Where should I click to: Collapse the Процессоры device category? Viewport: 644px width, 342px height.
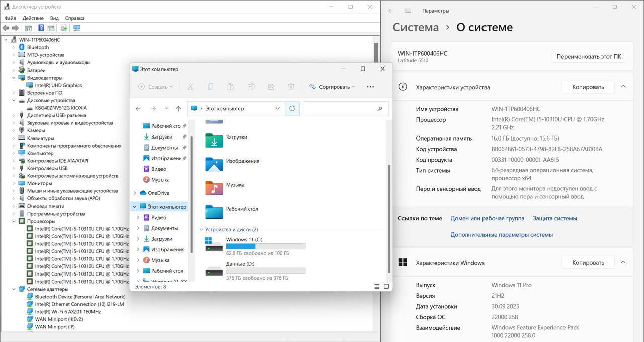(x=14, y=221)
